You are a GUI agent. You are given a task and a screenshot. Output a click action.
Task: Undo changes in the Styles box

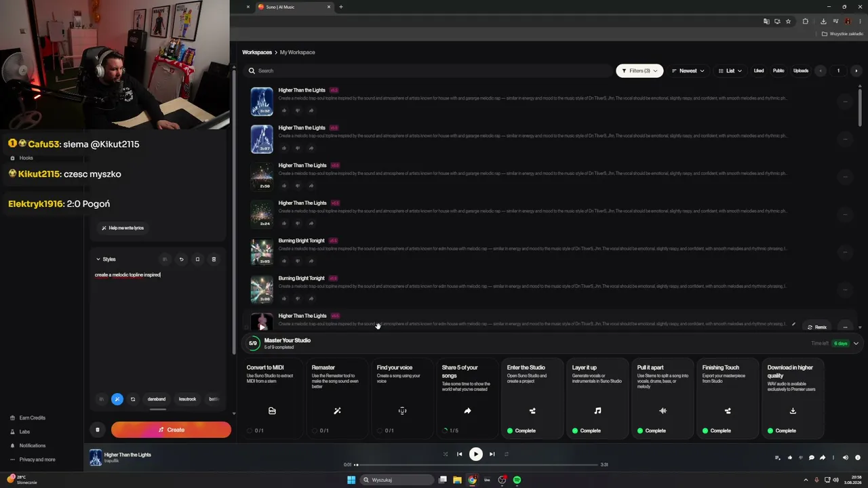point(181,259)
